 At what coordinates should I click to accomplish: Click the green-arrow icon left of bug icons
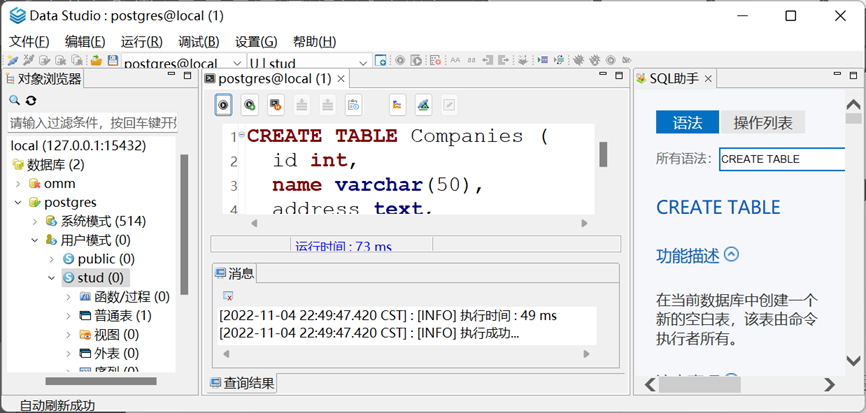tap(558, 60)
